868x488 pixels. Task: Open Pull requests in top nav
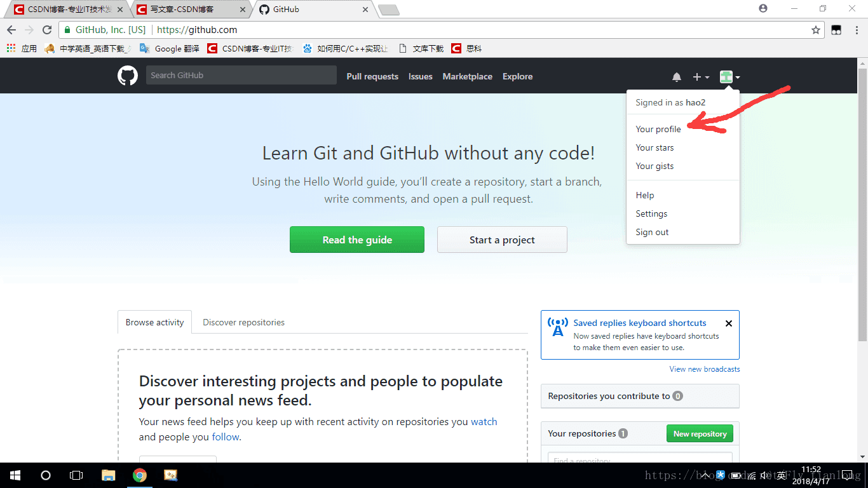[x=372, y=76]
